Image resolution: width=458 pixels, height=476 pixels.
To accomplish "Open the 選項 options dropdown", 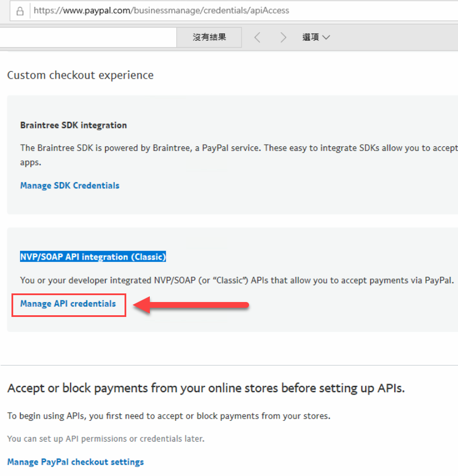I will (316, 37).
